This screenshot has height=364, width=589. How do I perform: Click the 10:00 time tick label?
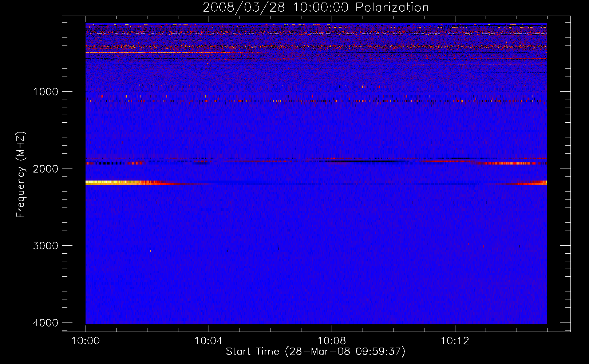[x=86, y=341]
